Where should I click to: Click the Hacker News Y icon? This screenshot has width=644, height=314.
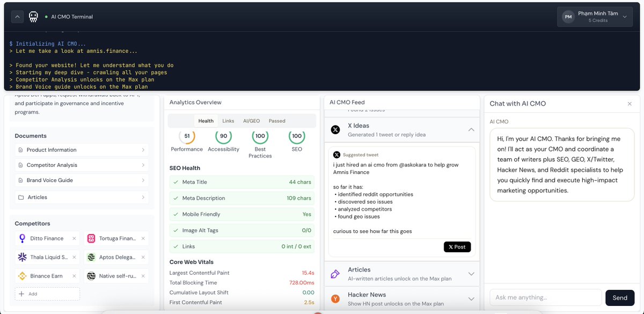(x=335, y=299)
